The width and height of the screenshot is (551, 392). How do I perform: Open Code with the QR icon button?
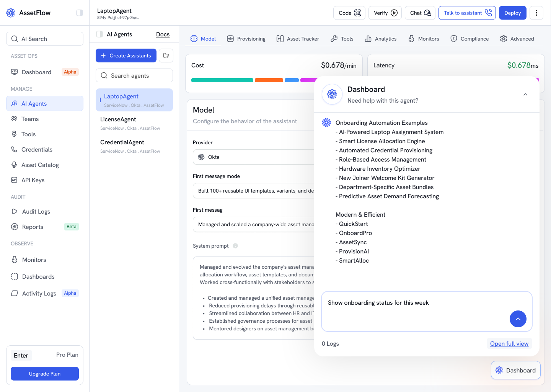(349, 13)
